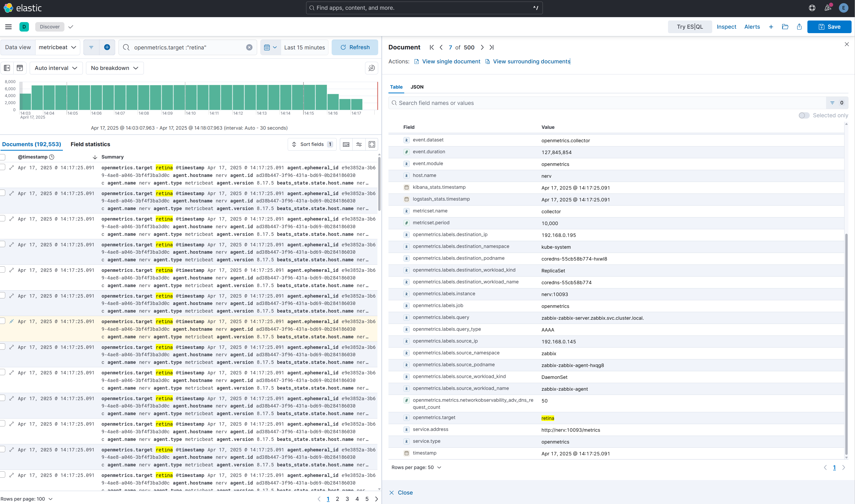This screenshot has width=855, height=504.
Task: Go to the last document in flyout
Action: (492, 48)
